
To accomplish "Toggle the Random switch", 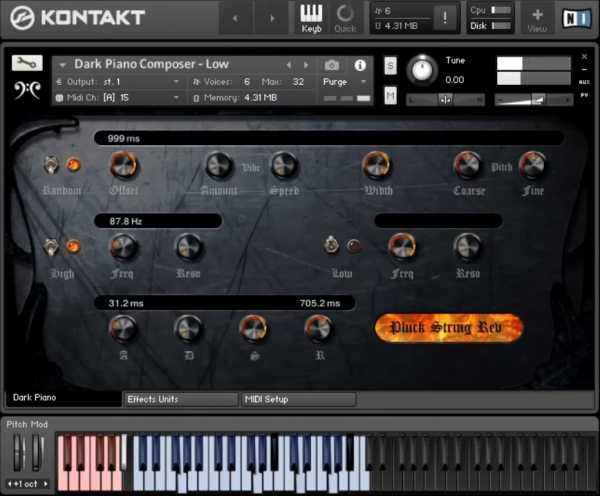I will coord(51,165).
